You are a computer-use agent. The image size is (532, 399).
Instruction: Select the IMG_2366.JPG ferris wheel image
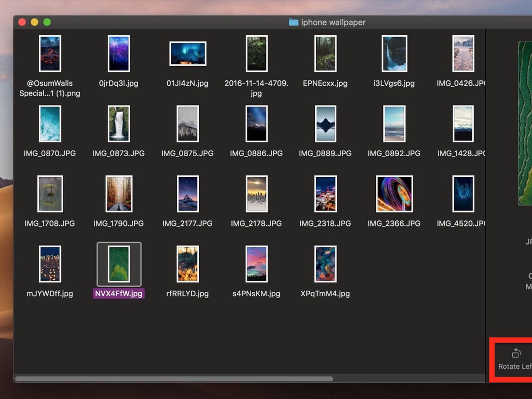click(394, 194)
